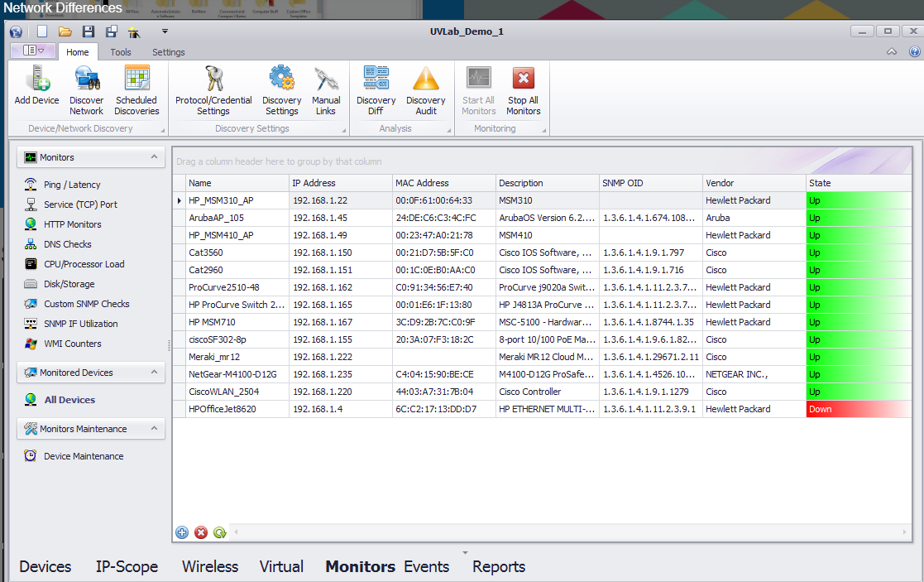Select DNS Checks item
The image size is (924, 582).
click(x=67, y=244)
